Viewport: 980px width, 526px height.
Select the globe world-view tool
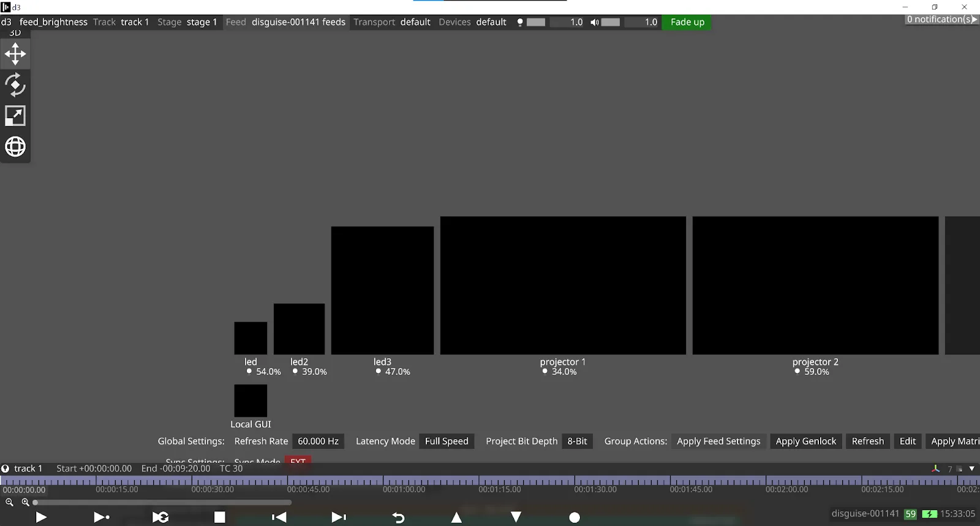coord(15,147)
